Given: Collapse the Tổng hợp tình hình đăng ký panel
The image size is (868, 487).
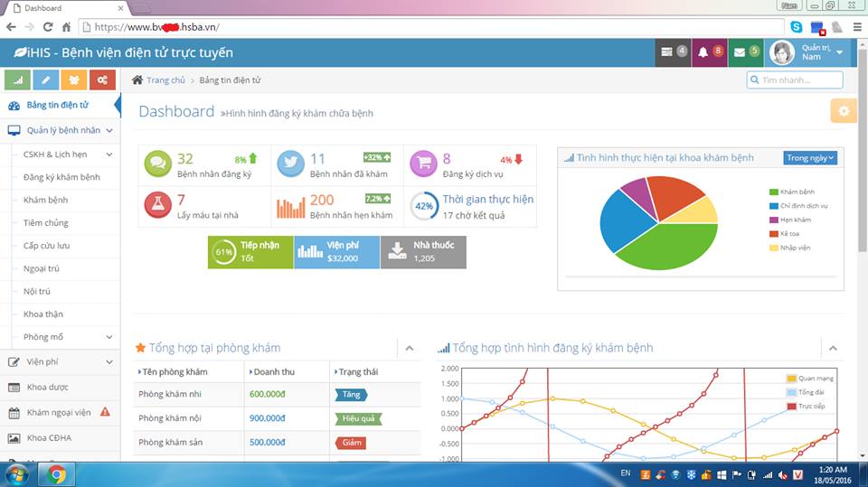Looking at the screenshot, I should 833,348.
